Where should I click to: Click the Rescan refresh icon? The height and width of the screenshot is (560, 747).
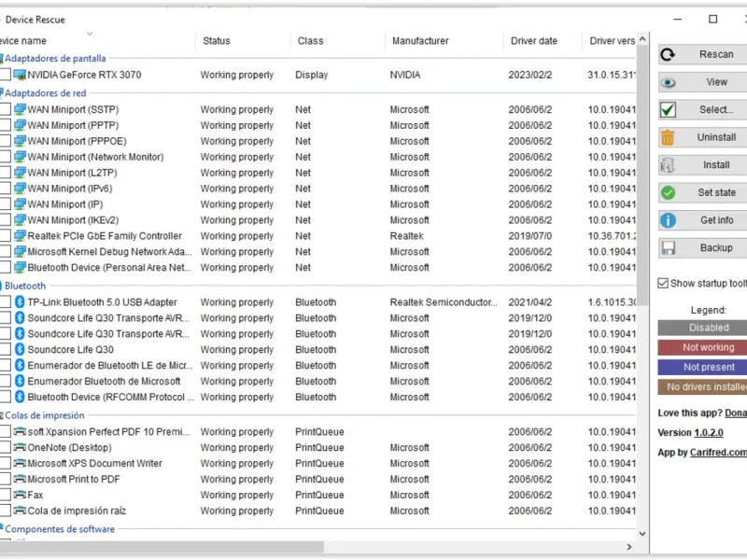[668, 55]
